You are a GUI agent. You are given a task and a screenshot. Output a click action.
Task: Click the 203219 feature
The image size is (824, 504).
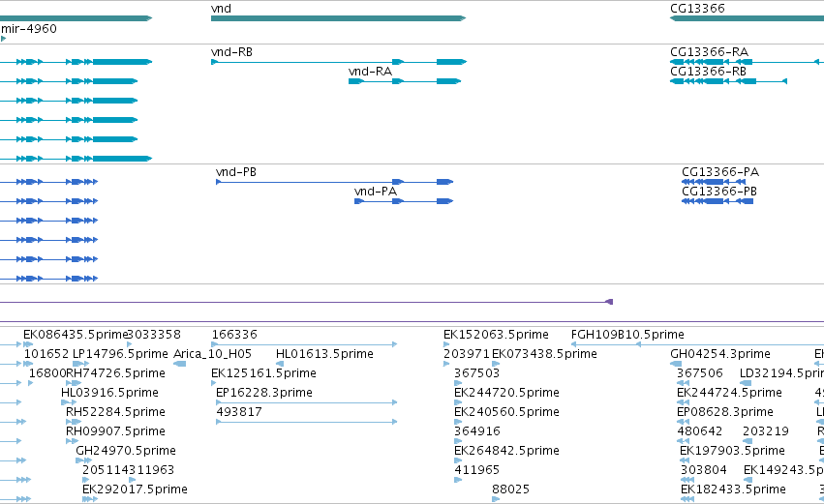click(x=748, y=441)
